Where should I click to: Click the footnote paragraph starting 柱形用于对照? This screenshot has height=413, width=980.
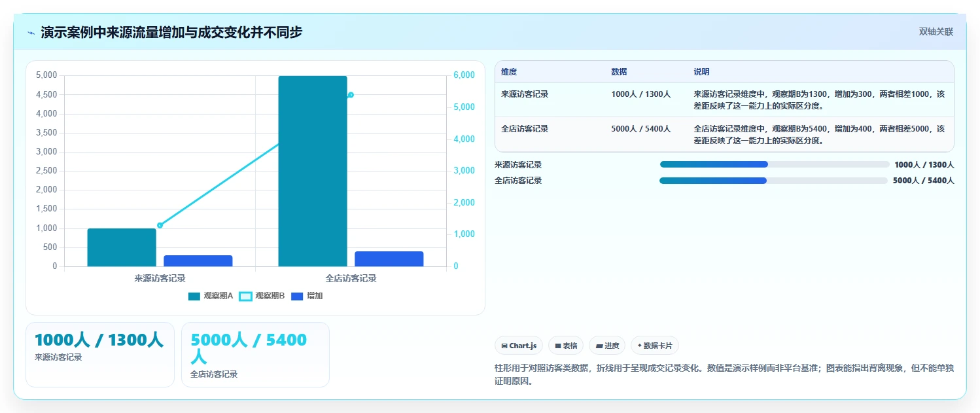(724, 374)
